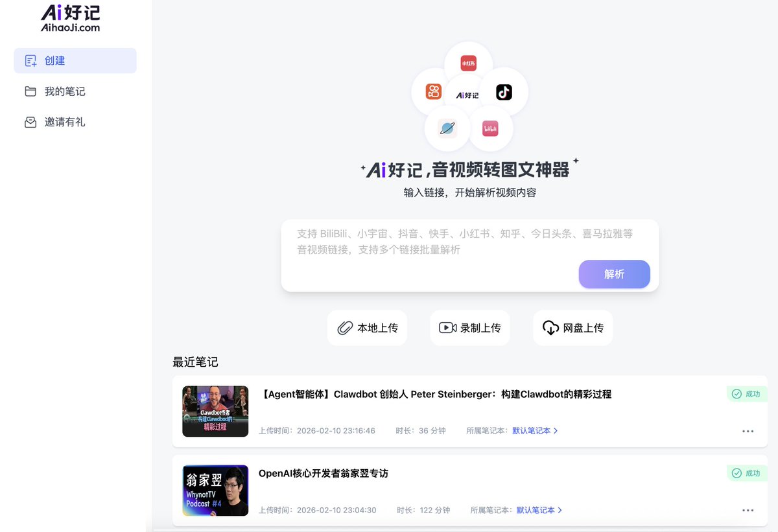Click the upload time 2026-02-10 23:16:46
This screenshot has width=778, height=532.
tap(336, 431)
